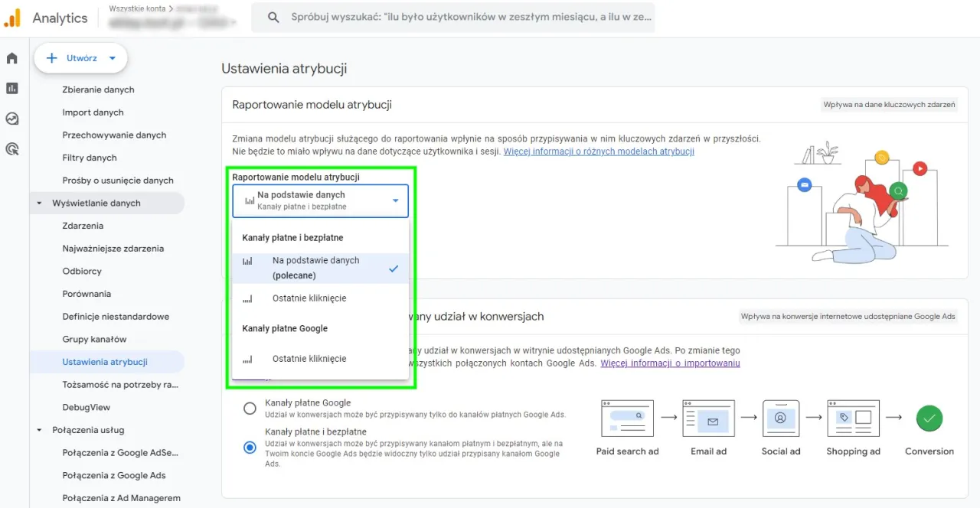Viewport: 980px width, 508px height.
Task: Click the Email ad icon in the conversion path
Action: (707, 418)
